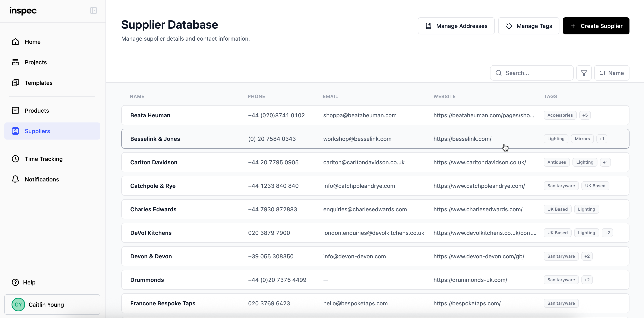This screenshot has height=318, width=644.
Task: Click the Accessories tag on Beata Heuman
Action: (560, 115)
